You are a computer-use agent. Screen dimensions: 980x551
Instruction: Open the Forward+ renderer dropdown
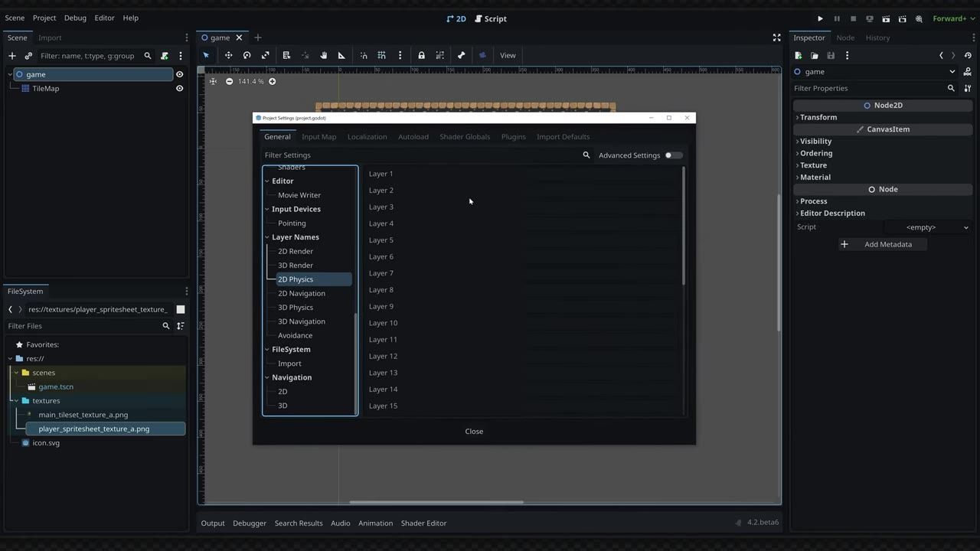click(x=952, y=18)
